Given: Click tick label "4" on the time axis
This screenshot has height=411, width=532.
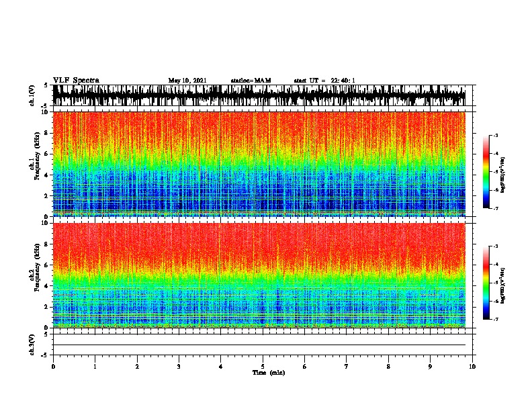Looking at the screenshot, I should 220,367.
